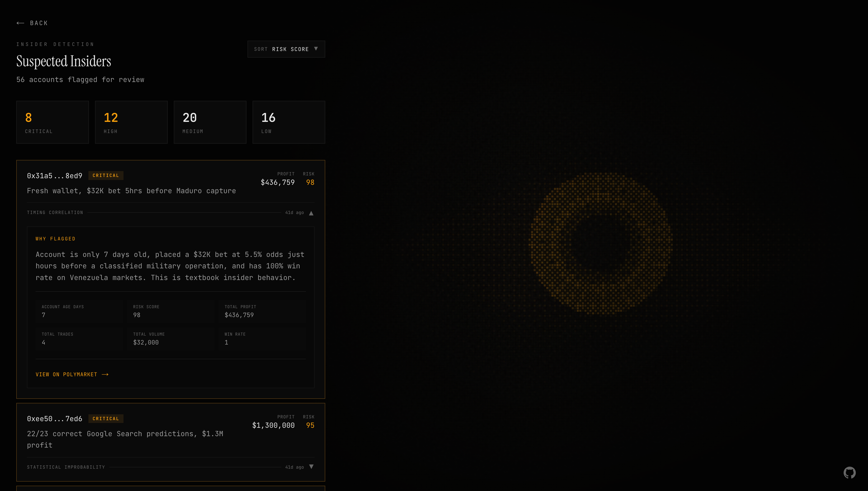Click the 0x31a5...8ed9 wallet address
This screenshot has width=868, height=491.
point(55,176)
